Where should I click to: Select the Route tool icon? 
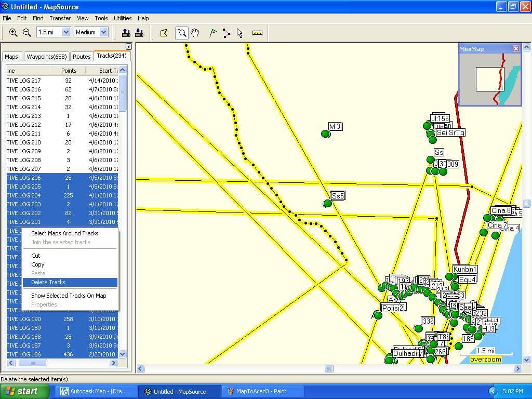227,33
